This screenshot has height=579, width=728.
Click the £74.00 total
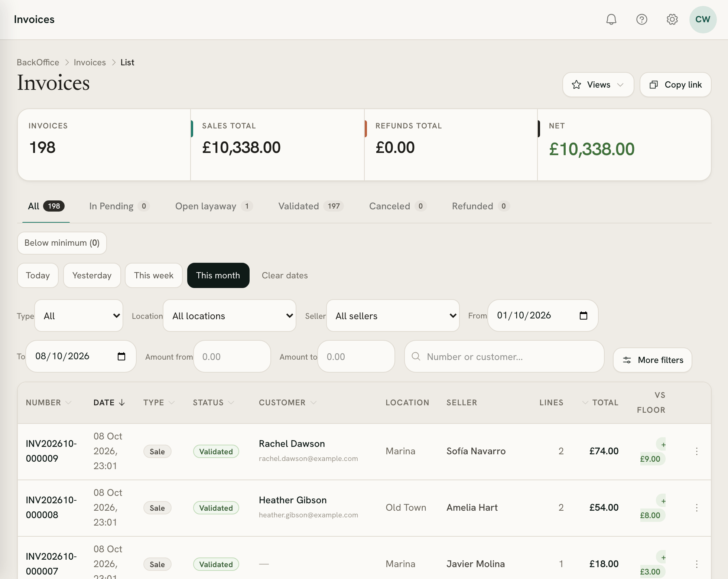pos(604,451)
